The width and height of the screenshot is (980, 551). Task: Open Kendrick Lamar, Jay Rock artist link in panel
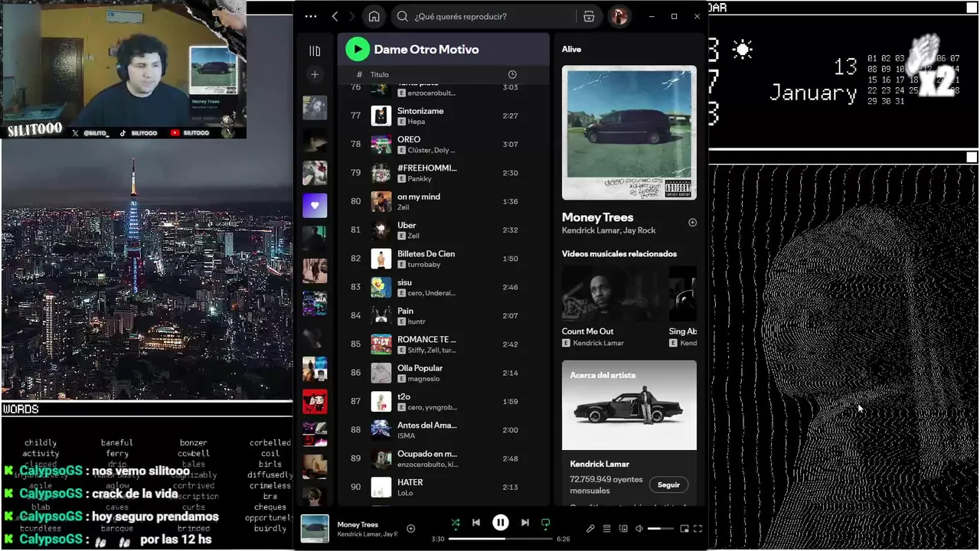tap(609, 230)
